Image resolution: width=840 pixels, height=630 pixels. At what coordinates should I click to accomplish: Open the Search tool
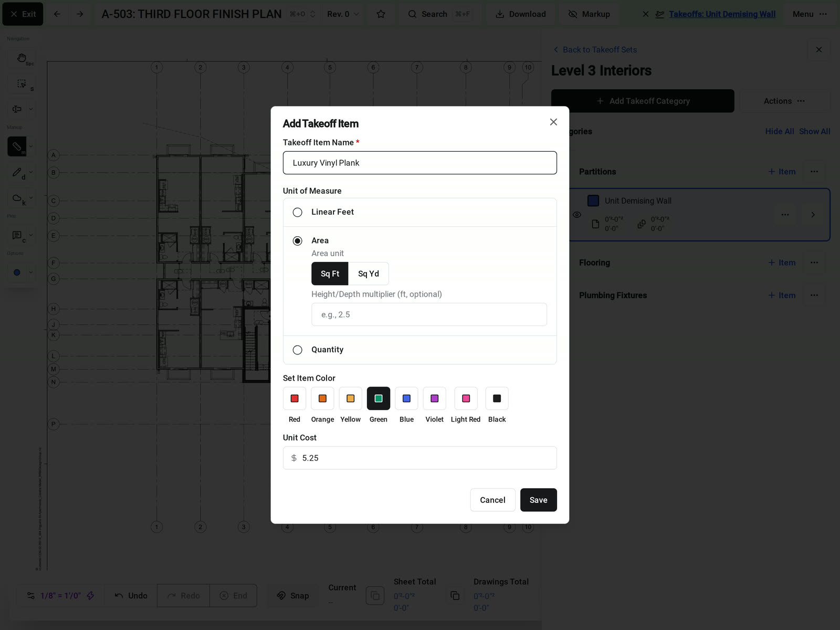click(x=439, y=14)
